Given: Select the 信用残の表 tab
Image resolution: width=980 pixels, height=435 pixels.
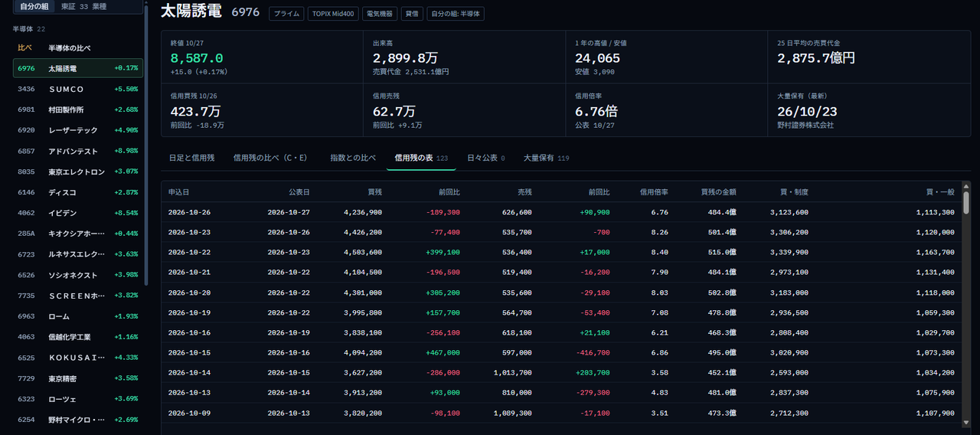Looking at the screenshot, I should [421, 158].
